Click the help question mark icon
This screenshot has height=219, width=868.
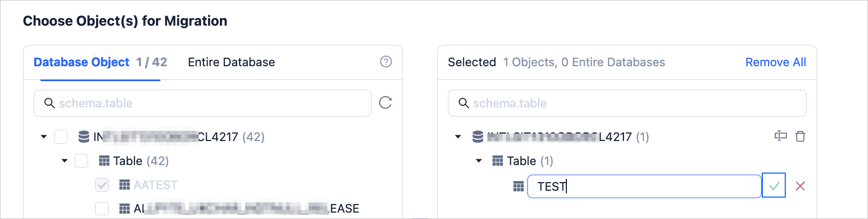385,62
